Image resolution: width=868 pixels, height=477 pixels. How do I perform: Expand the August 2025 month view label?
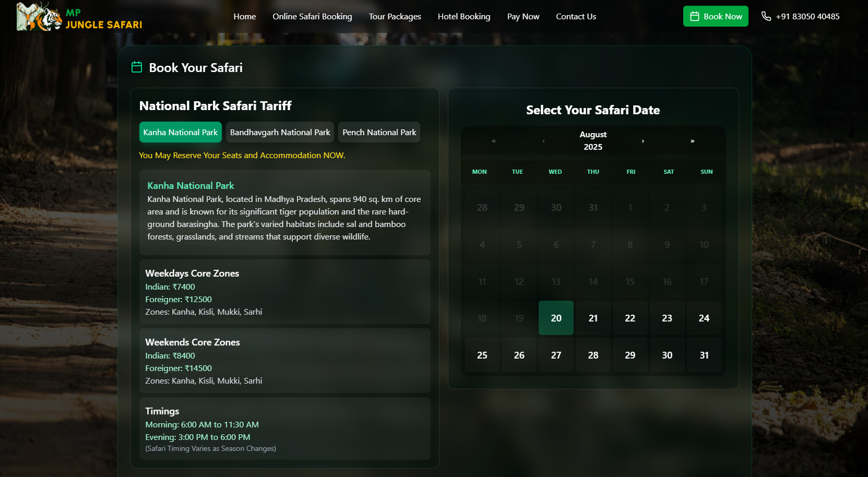593,141
